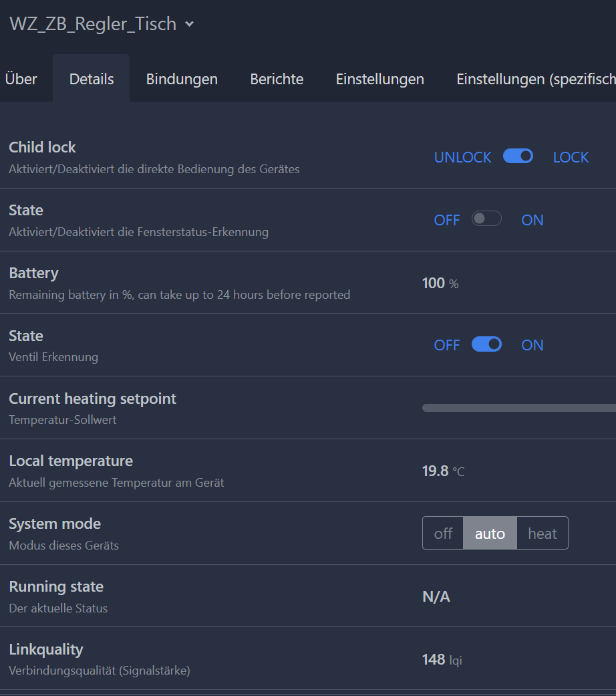
Task: Click ON for Fensterstatus-Erkennung state
Action: pos(532,220)
